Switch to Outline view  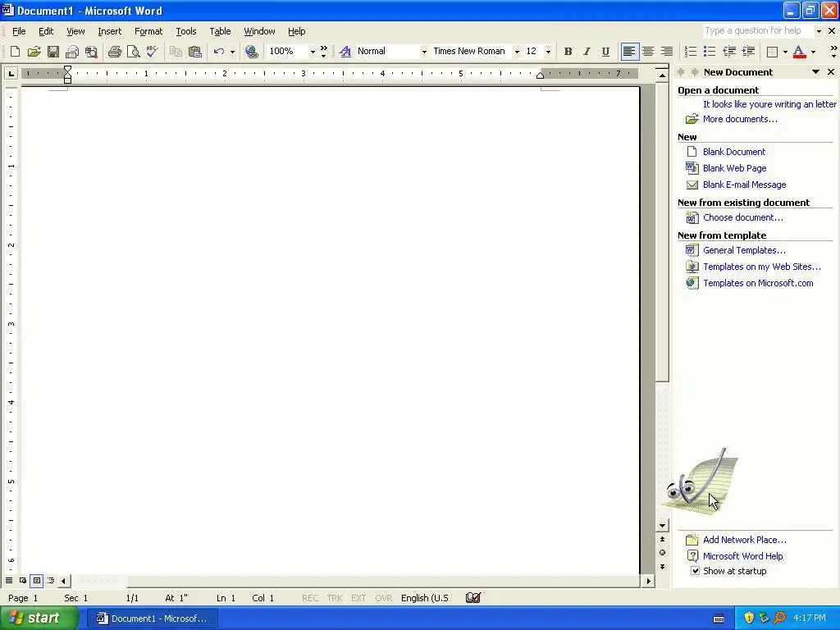pos(51,580)
